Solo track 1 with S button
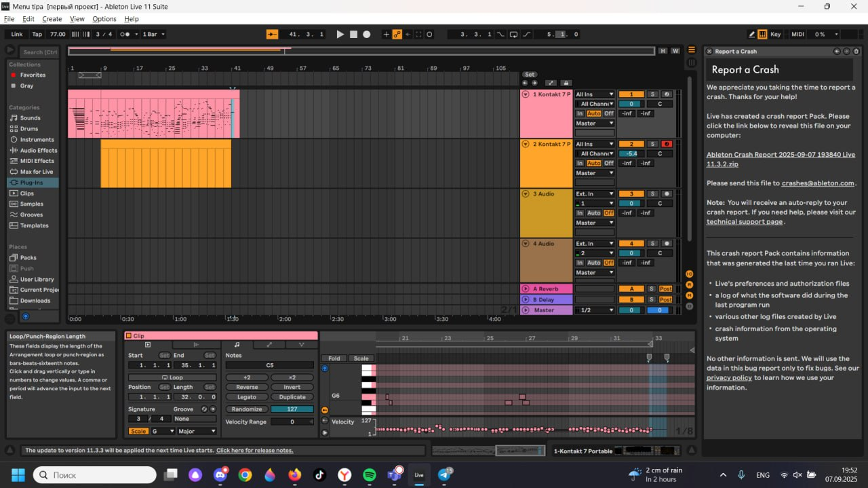Screen dimensions: 868x488 652,94
